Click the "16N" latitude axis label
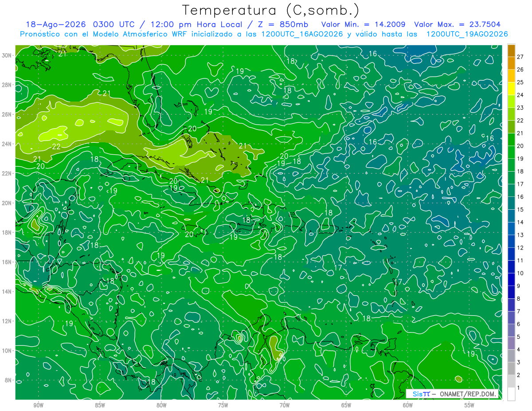 (x=8, y=262)
